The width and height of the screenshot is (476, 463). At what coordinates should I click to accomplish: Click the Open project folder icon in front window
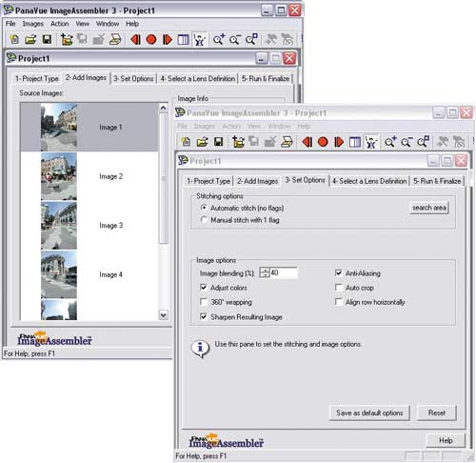pos(202,142)
